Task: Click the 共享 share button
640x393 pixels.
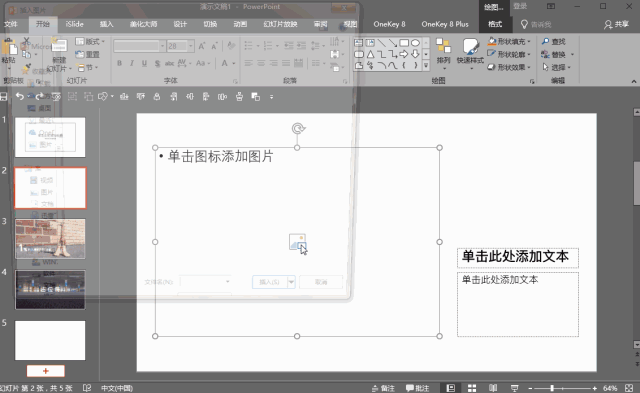Action: [x=616, y=24]
